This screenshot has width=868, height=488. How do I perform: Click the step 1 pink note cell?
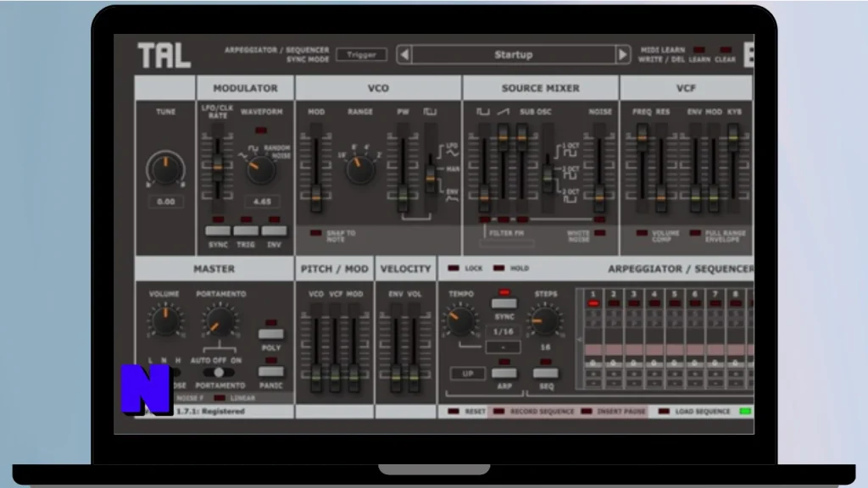(593, 350)
